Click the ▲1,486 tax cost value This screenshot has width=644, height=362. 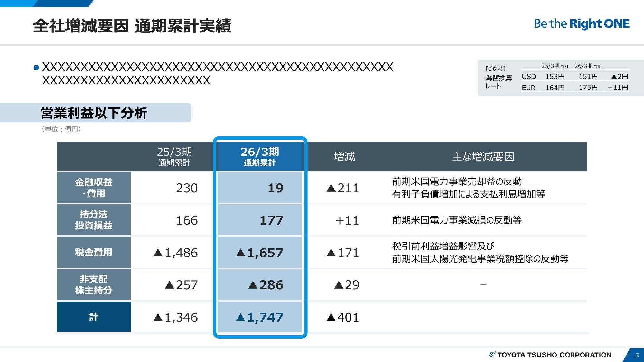pos(176,253)
